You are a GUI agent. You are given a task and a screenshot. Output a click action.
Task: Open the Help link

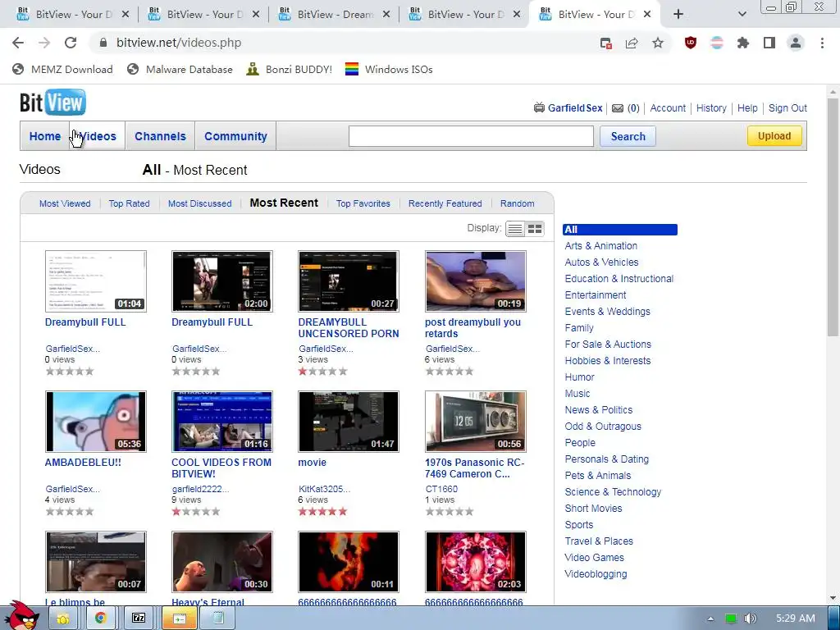click(747, 108)
